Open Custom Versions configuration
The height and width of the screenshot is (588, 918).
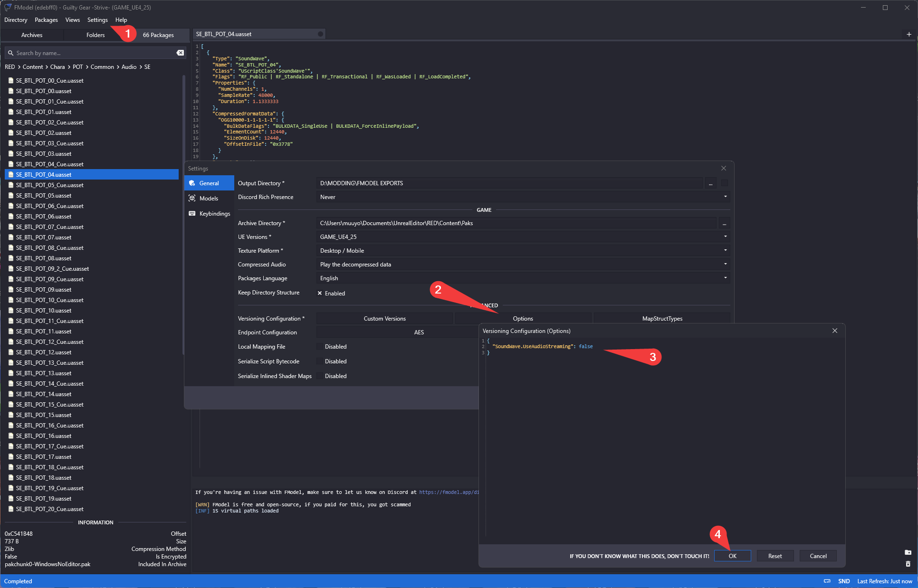pyautogui.click(x=384, y=318)
